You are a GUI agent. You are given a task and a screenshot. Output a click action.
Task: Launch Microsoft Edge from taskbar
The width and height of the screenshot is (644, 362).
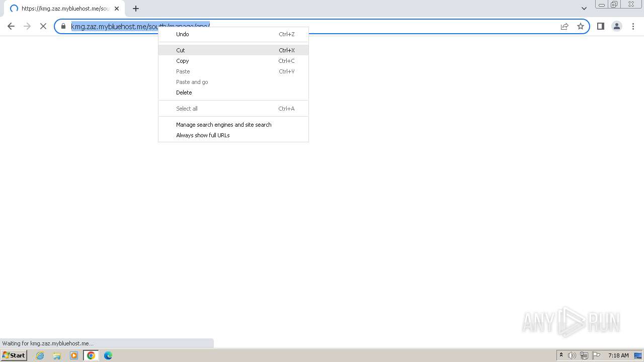(x=108, y=355)
